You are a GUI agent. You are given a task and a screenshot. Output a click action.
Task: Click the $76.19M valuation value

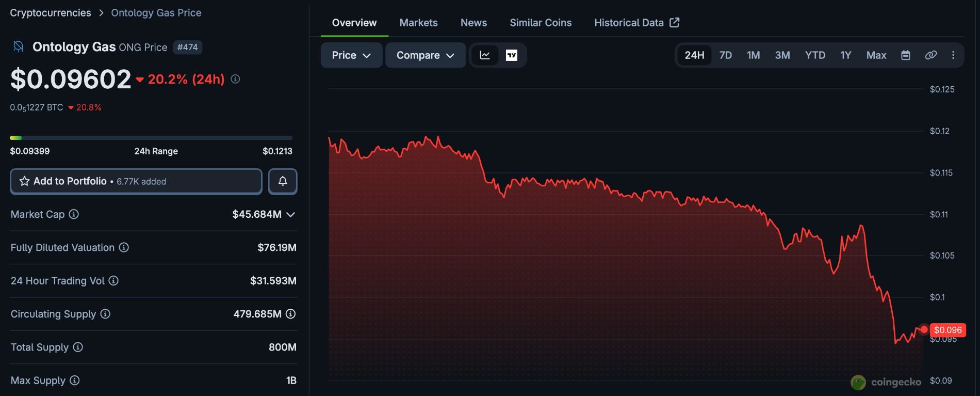coord(277,247)
